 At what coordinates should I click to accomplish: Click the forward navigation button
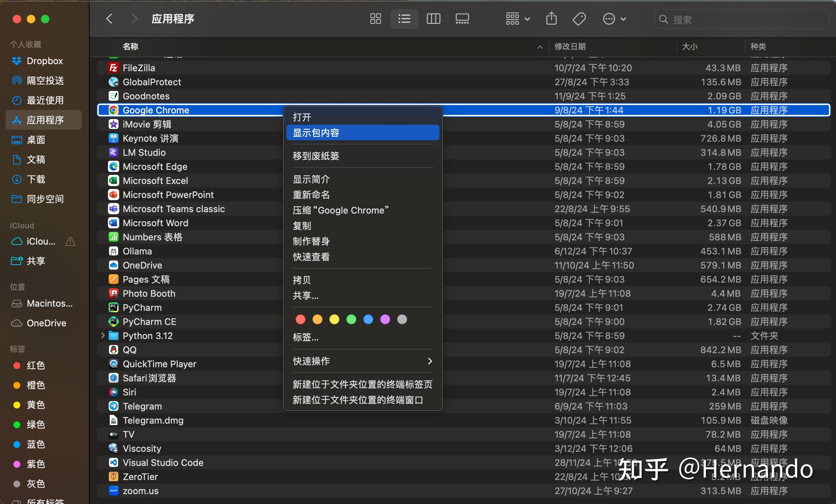[x=134, y=19]
